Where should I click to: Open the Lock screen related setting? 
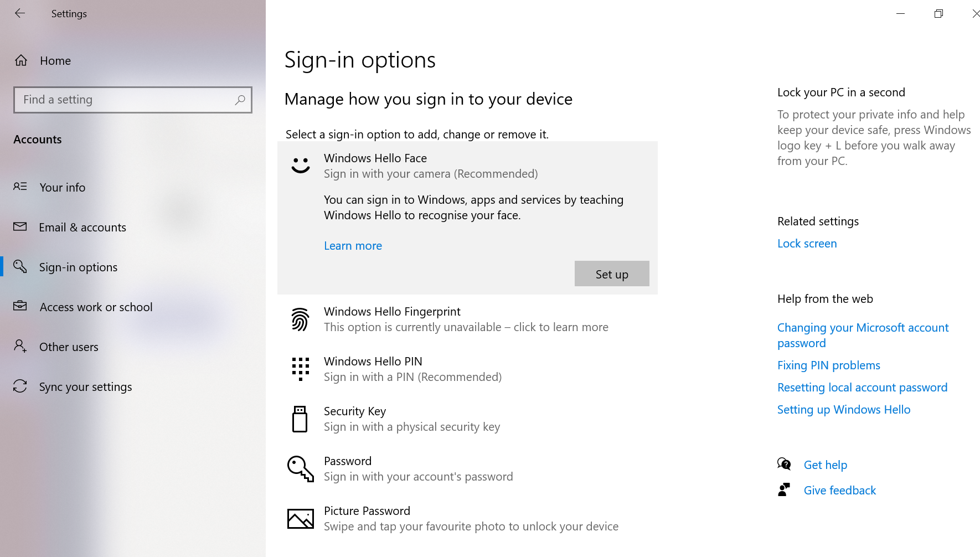click(807, 244)
